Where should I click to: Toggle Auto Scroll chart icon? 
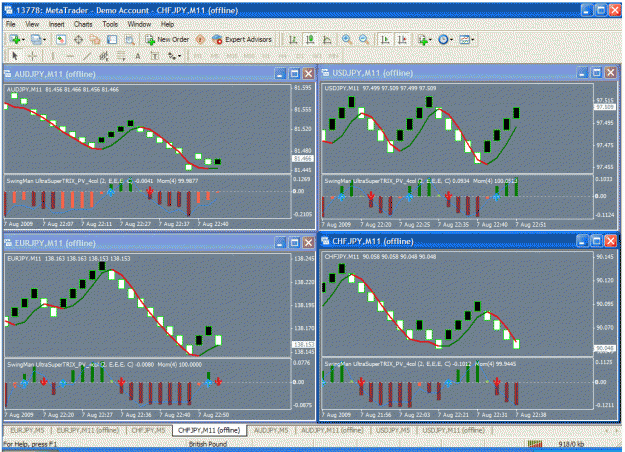(x=385, y=39)
